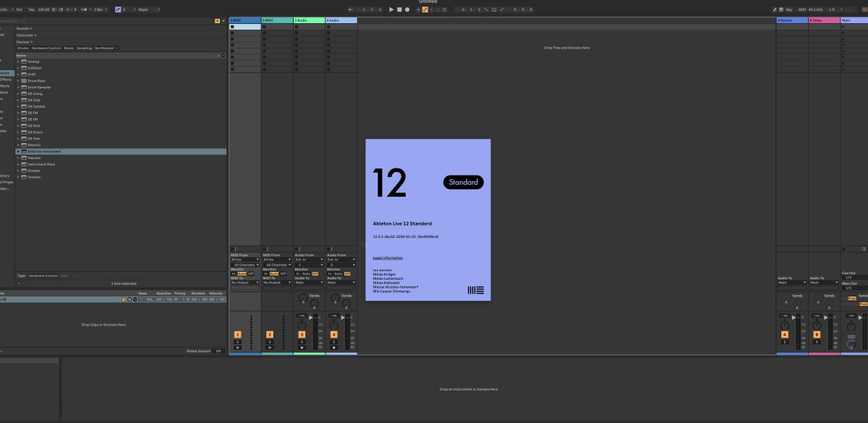
Task: Solo track 2 with S button
Action: coord(269,341)
